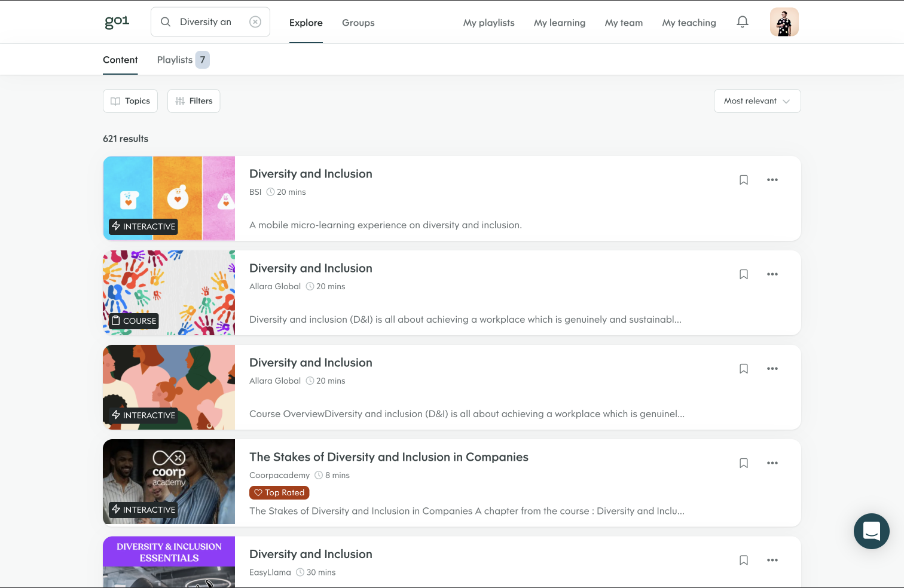
Task: Switch to the Playlists tab
Action: pyautogui.click(x=176, y=59)
